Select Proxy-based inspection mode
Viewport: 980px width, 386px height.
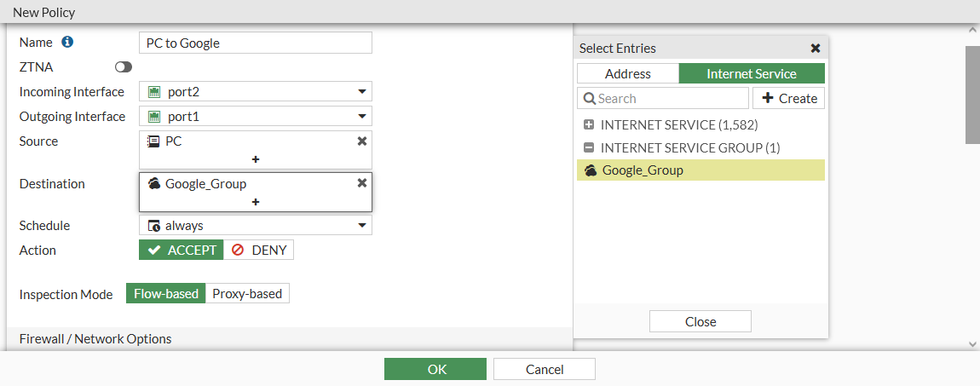(247, 294)
